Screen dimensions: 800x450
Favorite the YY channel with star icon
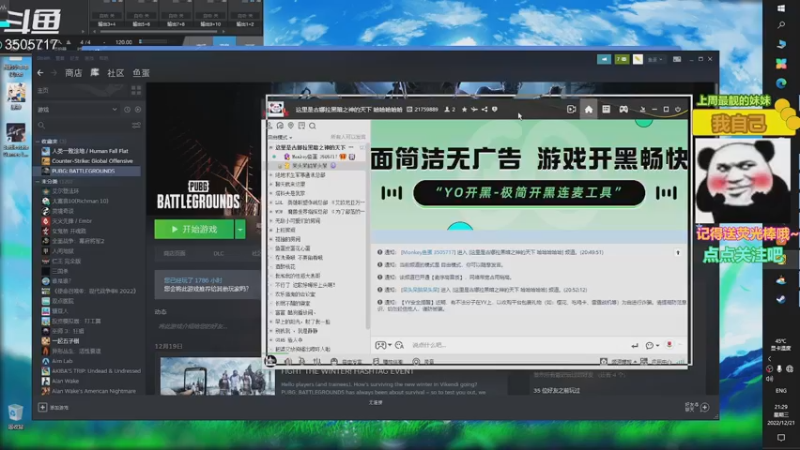[x=464, y=109]
